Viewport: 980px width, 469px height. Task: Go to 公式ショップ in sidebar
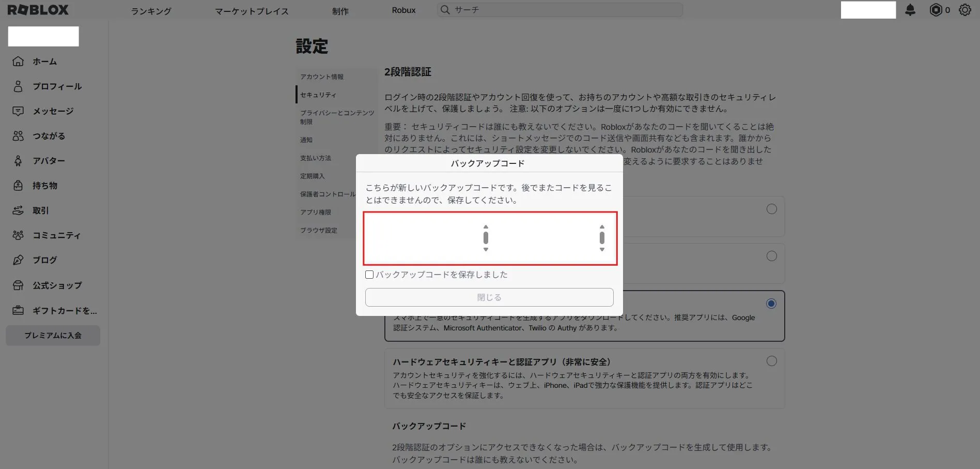click(x=57, y=285)
